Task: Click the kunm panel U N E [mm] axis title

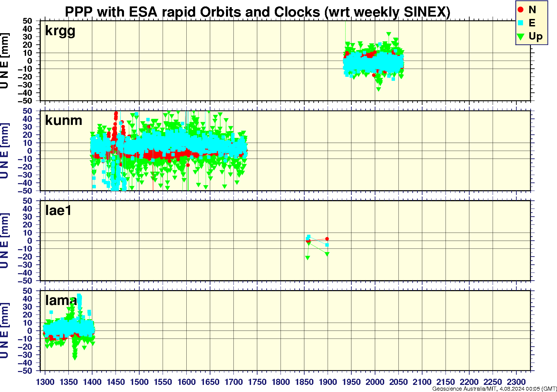Action: (x=4, y=151)
